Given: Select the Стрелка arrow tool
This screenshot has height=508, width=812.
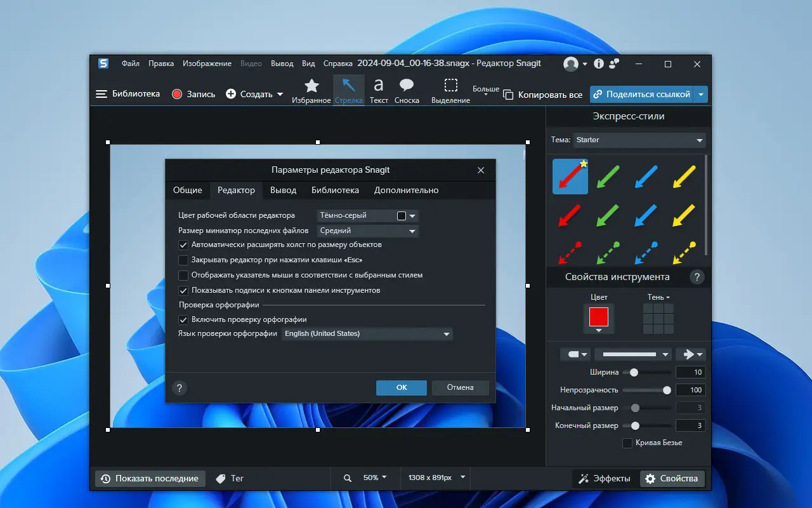Looking at the screenshot, I should click(x=349, y=90).
